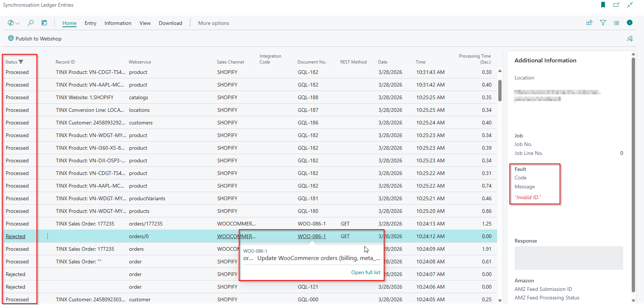Screen dimensions: 644x305
Task: Click the list vertical scrollbar thumb
Action: pos(500,90)
